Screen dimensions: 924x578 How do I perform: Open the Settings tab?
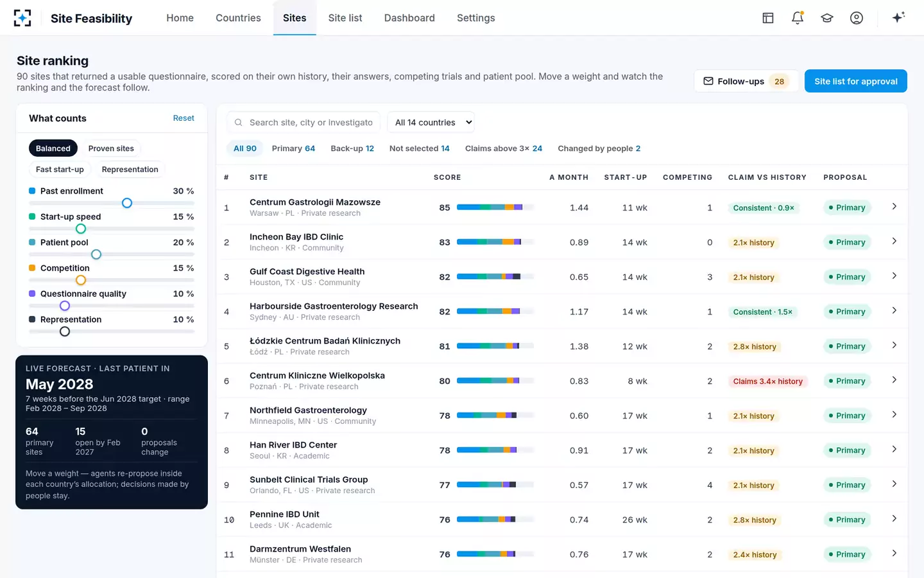[x=475, y=18]
